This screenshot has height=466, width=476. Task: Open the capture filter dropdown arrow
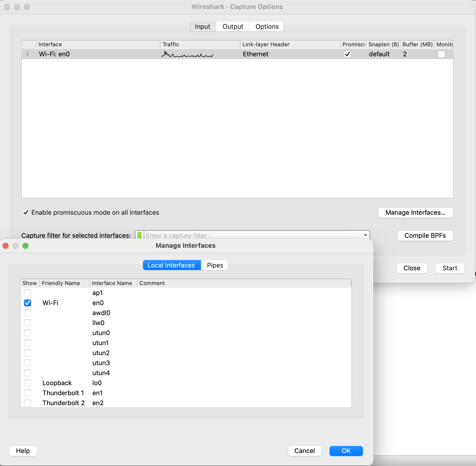pyautogui.click(x=365, y=235)
